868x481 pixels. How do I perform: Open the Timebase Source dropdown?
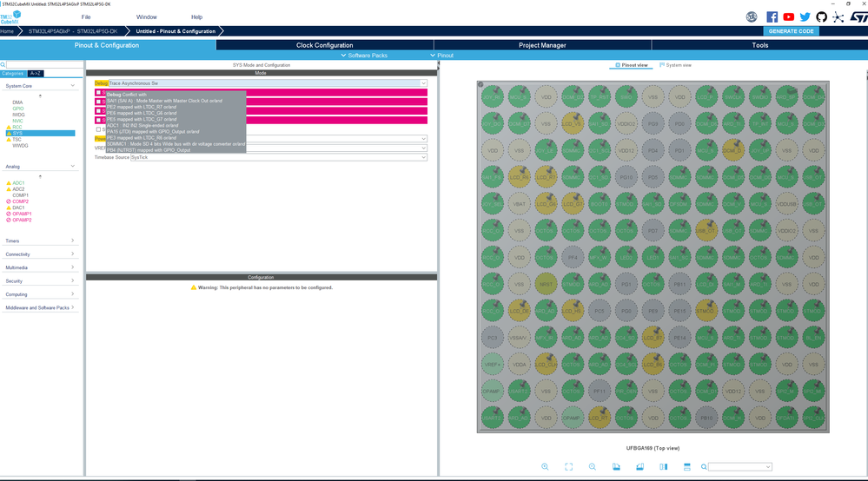click(x=278, y=157)
